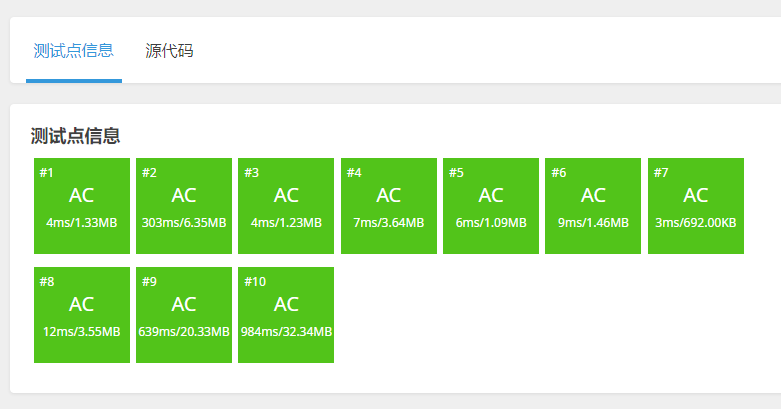The height and width of the screenshot is (409, 781).
Task: Select the 测试点信息 tab
Action: point(73,50)
